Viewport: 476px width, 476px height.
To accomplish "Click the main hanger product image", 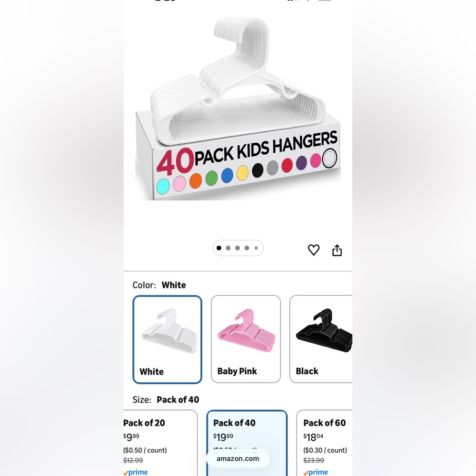I will tap(238, 109).
